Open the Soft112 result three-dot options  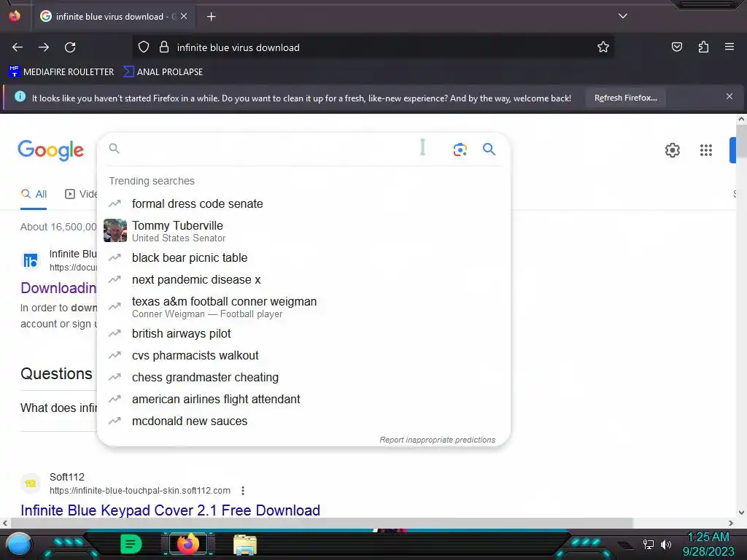pos(243,491)
